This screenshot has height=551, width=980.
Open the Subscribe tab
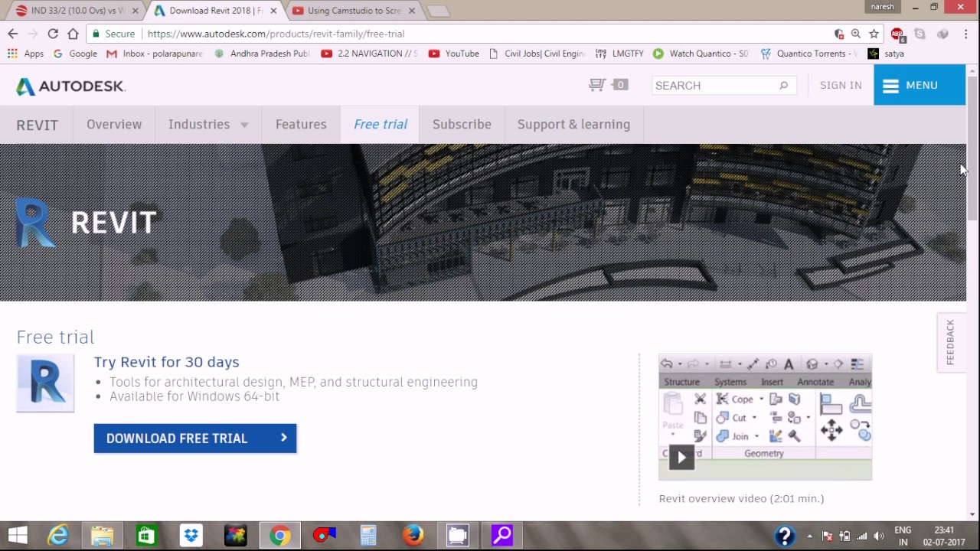click(x=462, y=124)
